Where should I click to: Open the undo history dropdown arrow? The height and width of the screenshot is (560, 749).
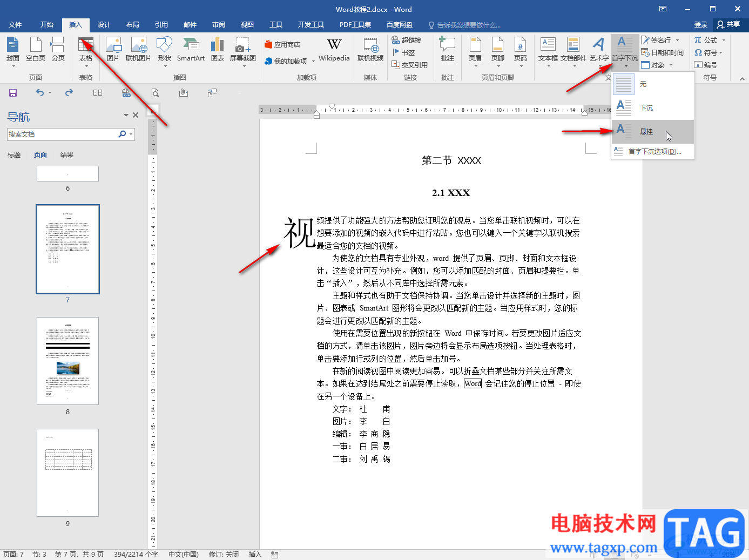(x=50, y=93)
